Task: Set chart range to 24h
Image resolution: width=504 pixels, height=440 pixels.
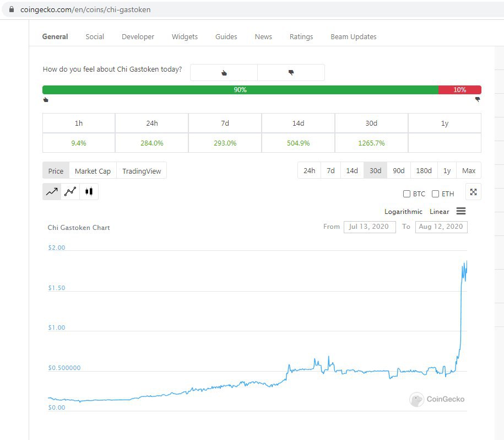Action: 309,170
